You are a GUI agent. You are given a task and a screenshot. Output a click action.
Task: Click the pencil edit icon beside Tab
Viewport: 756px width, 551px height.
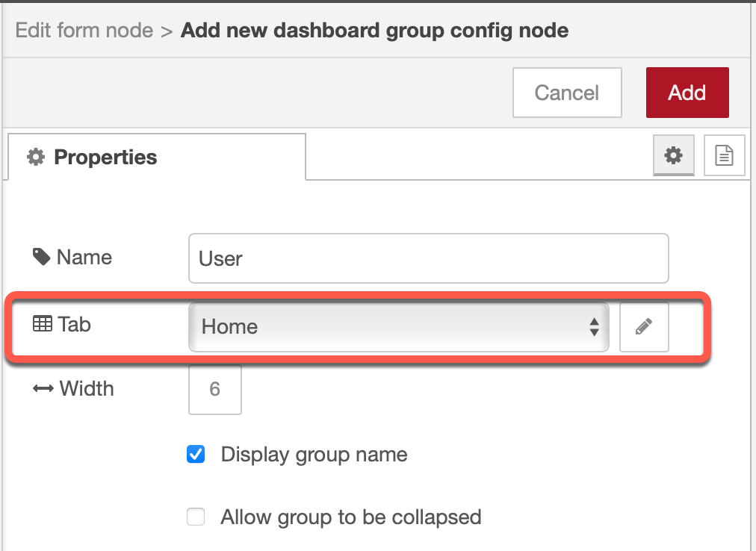[x=644, y=327]
